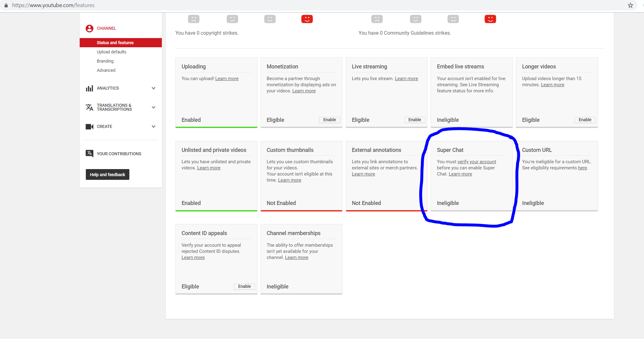Image resolution: width=644 pixels, height=340 pixels.
Task: Click 'You have 0 Community Guidelines strikes.' text
Action: pyautogui.click(x=405, y=33)
